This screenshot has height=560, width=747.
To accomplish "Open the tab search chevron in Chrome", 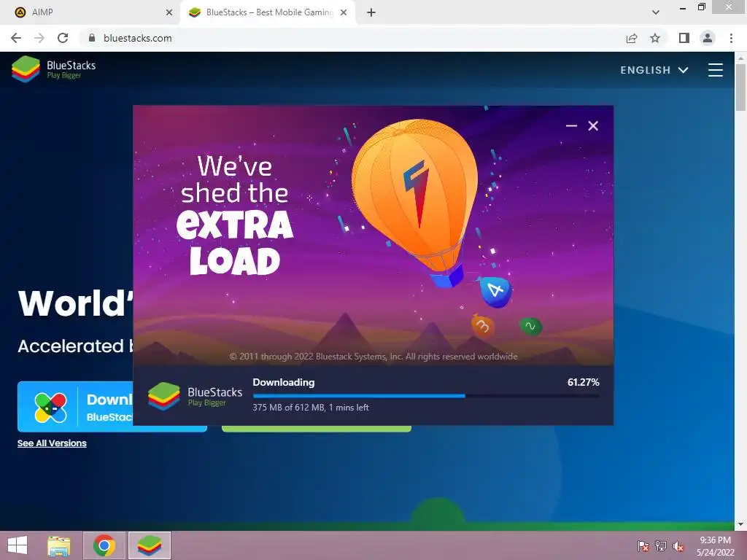I will pos(656,12).
